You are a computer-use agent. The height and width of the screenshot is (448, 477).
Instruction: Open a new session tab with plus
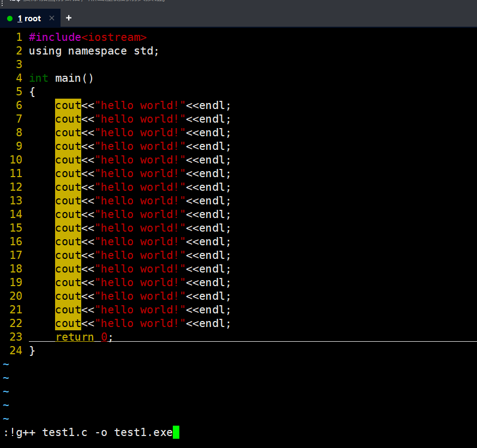click(x=69, y=18)
